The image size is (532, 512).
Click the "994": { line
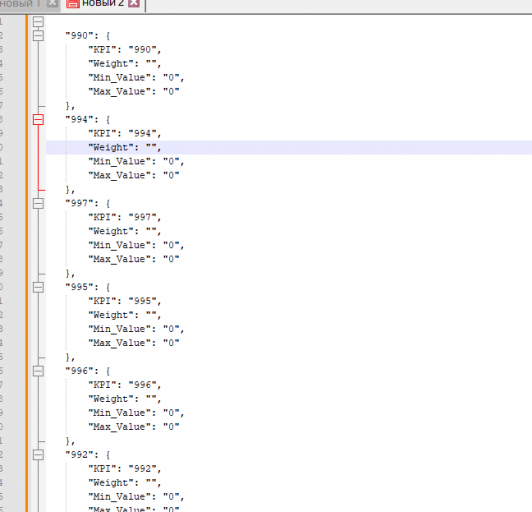[88, 119]
